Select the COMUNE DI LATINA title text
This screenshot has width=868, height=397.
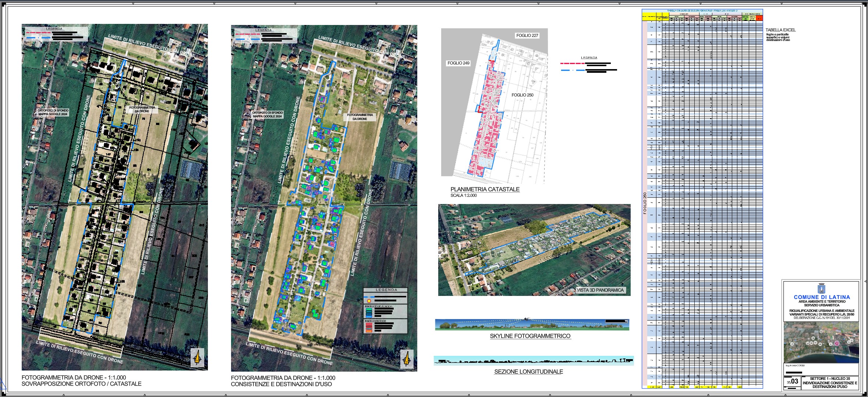pos(822,297)
